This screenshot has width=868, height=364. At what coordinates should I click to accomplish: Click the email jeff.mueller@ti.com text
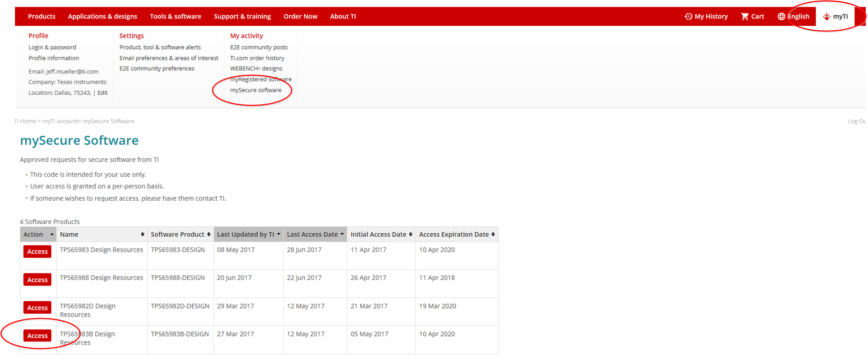72,72
